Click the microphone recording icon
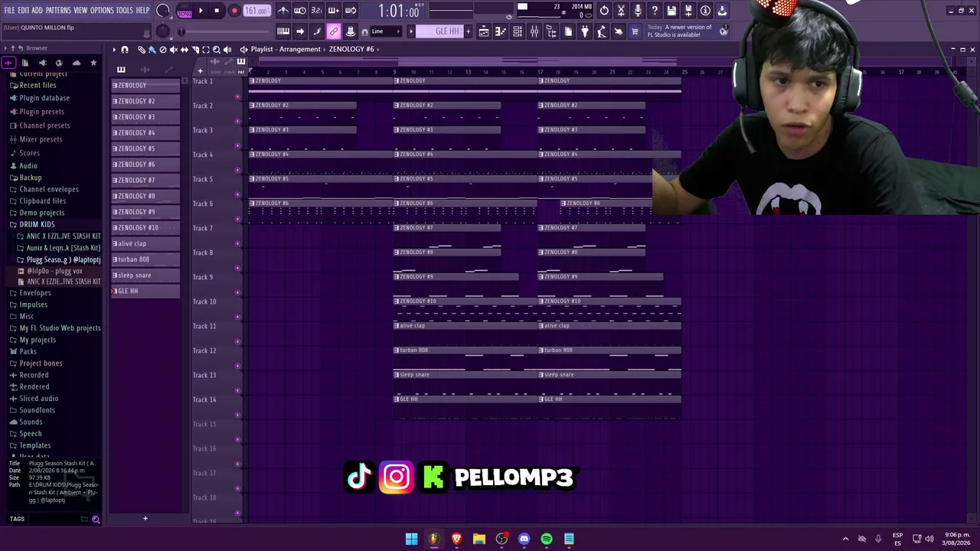The width and height of the screenshot is (980, 551). [638, 11]
